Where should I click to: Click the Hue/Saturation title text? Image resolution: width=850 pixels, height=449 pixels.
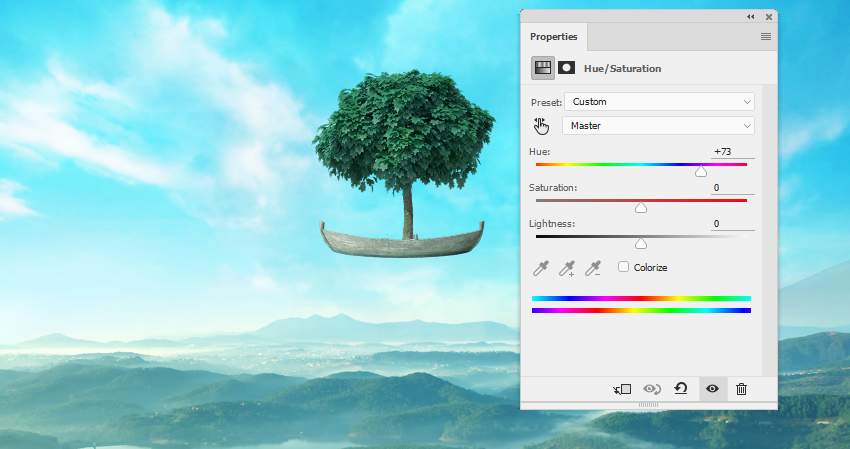click(x=622, y=68)
